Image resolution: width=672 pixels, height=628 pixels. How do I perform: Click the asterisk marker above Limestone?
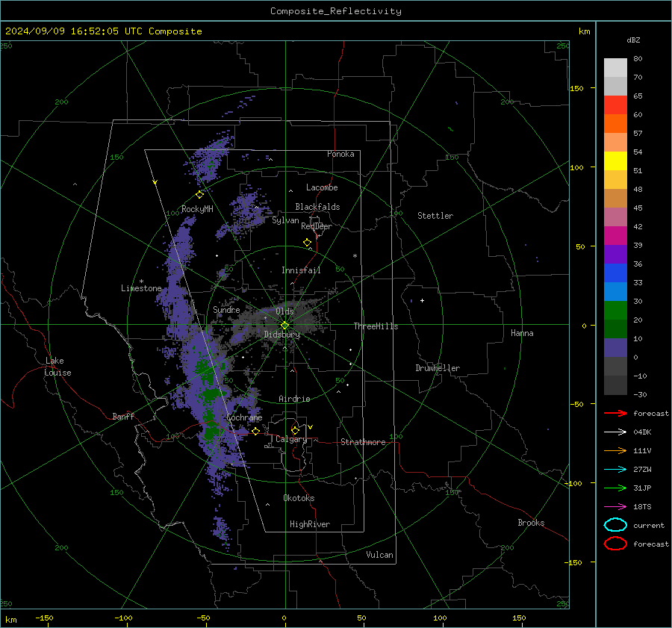[x=142, y=282]
